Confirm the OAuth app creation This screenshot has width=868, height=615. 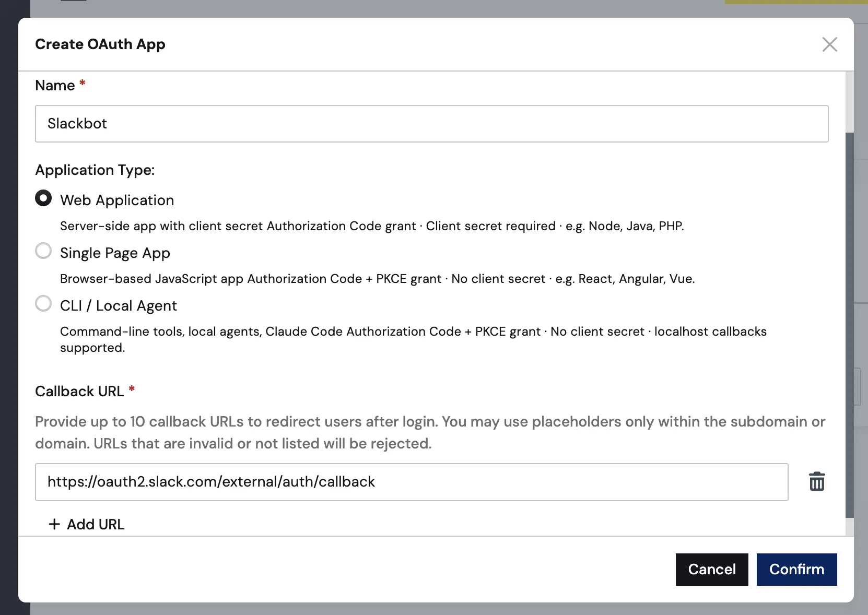(796, 569)
